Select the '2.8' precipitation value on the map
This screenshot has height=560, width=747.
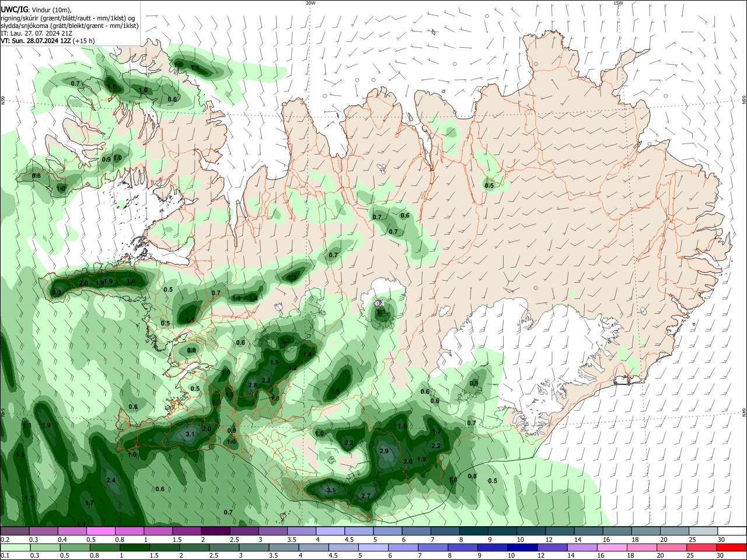tap(253, 386)
